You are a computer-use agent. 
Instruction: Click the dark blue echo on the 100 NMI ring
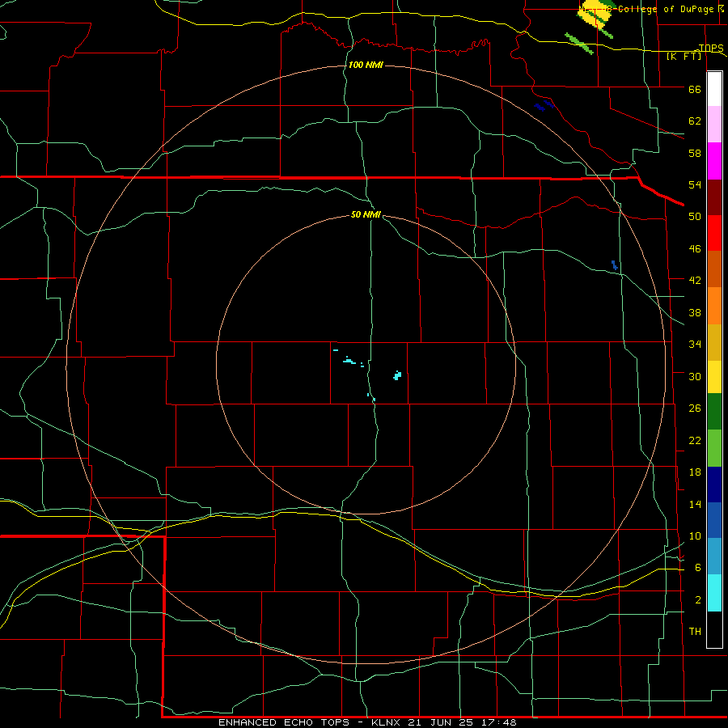click(x=544, y=105)
